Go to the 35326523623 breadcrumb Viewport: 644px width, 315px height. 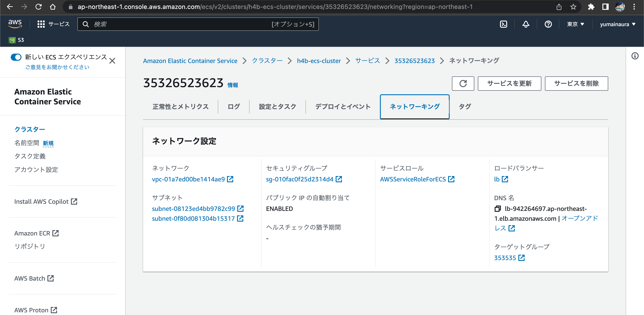[415, 61]
